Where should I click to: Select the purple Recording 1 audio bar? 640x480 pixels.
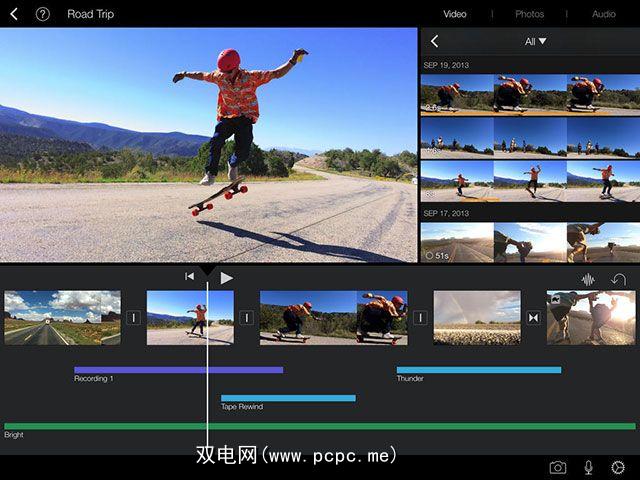[x=179, y=370]
